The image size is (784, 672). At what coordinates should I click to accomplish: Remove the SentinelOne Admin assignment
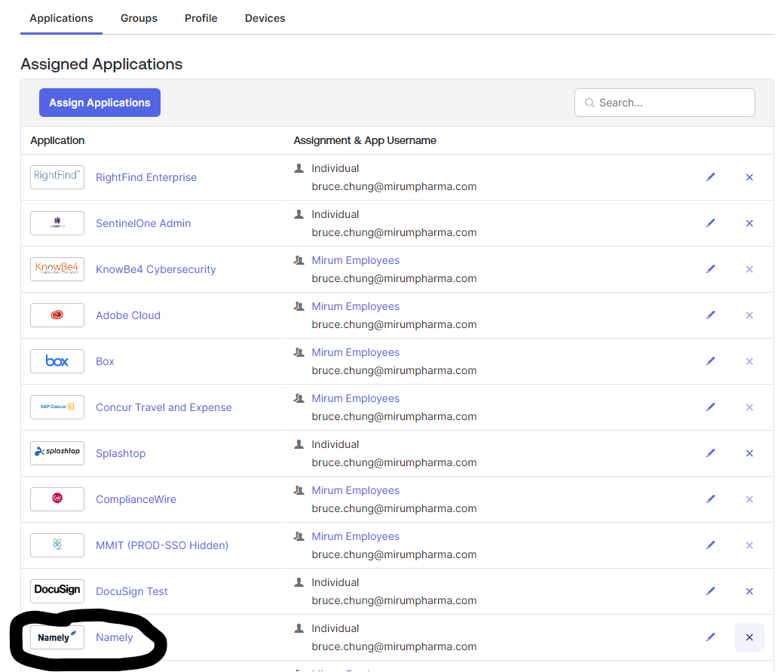749,223
